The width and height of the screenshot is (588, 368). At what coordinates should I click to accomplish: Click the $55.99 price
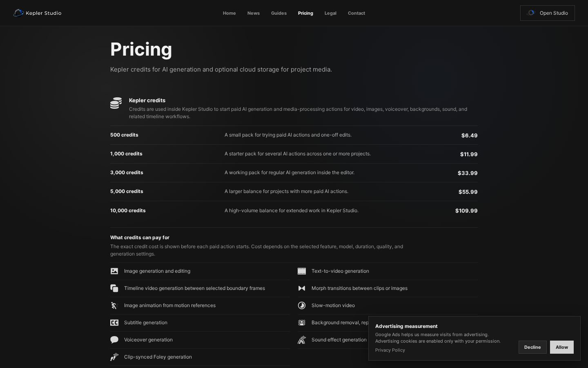tap(468, 192)
